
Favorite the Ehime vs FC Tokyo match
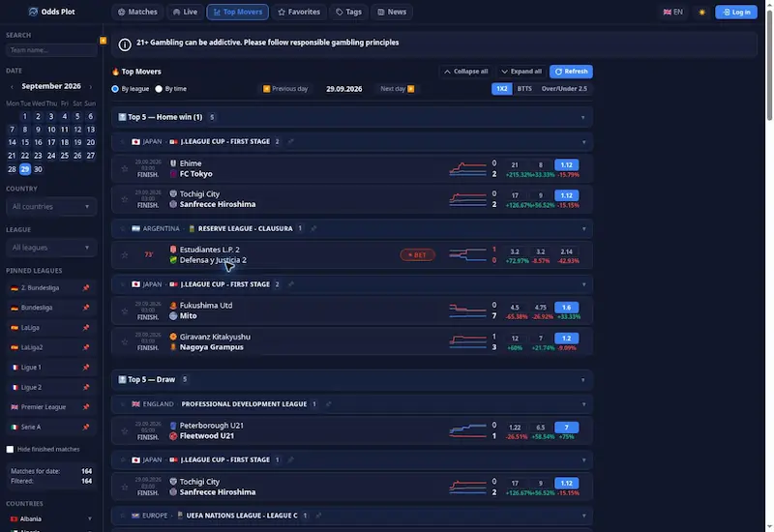click(125, 168)
